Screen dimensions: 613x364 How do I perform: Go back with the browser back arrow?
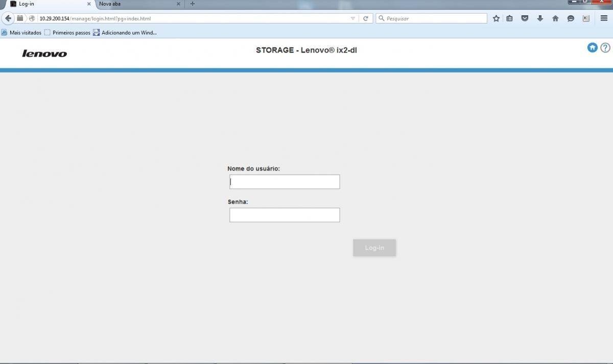8,18
